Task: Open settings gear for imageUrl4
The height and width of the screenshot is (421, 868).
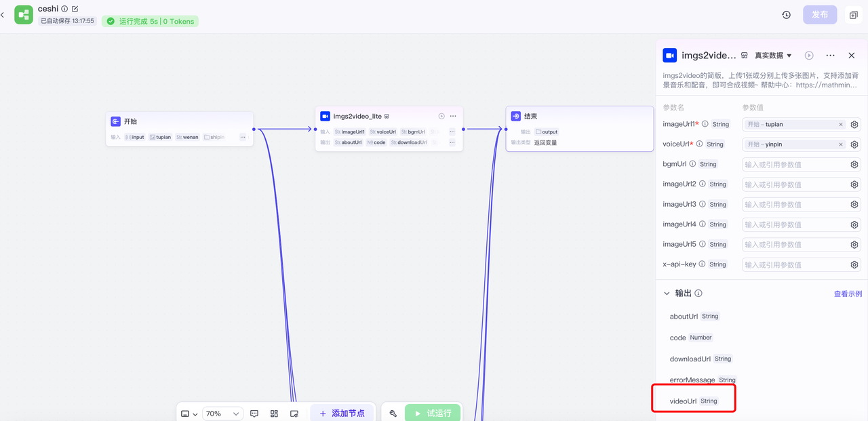Action: click(x=854, y=224)
